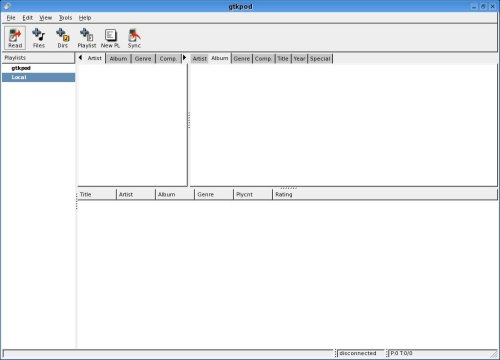Create new playlist with New PL icon
Image resolution: width=500 pixels, height=360 pixels.
(110, 38)
